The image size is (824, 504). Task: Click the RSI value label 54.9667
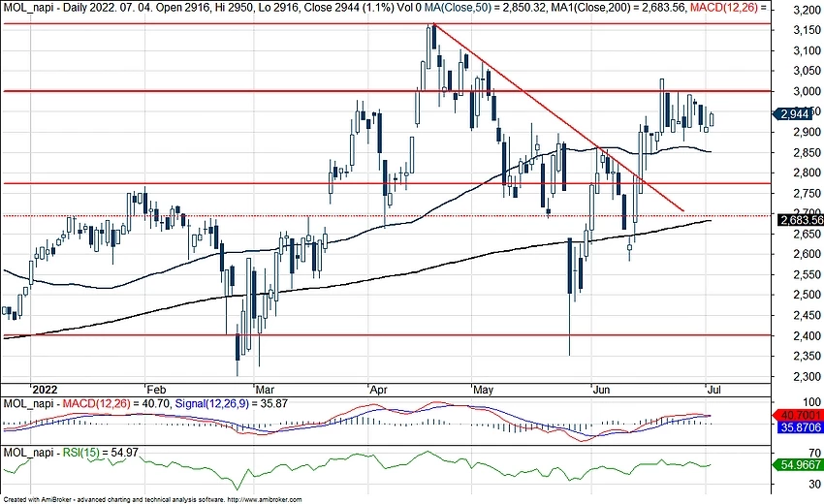point(800,465)
